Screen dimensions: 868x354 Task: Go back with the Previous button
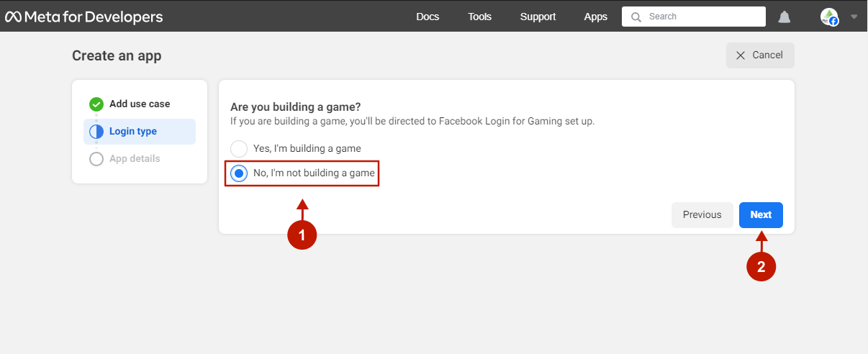pos(702,215)
